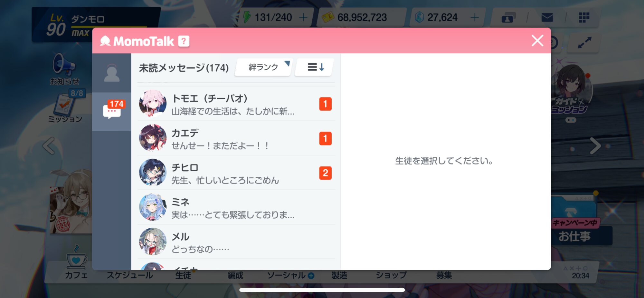Click the unread badge on カエデ's row
Viewport: 644px width, 298px height.
[325, 138]
